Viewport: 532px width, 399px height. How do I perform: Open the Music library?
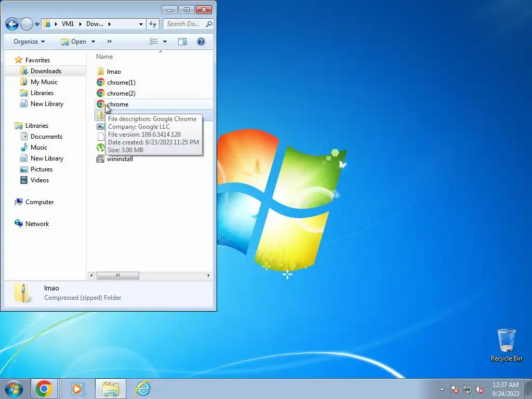[38, 147]
